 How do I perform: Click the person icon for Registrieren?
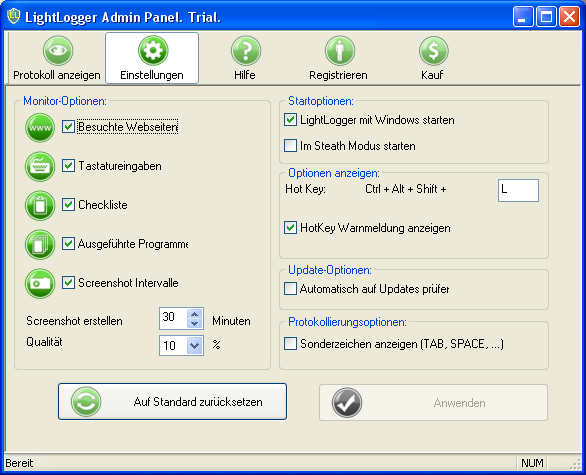pyautogui.click(x=339, y=51)
